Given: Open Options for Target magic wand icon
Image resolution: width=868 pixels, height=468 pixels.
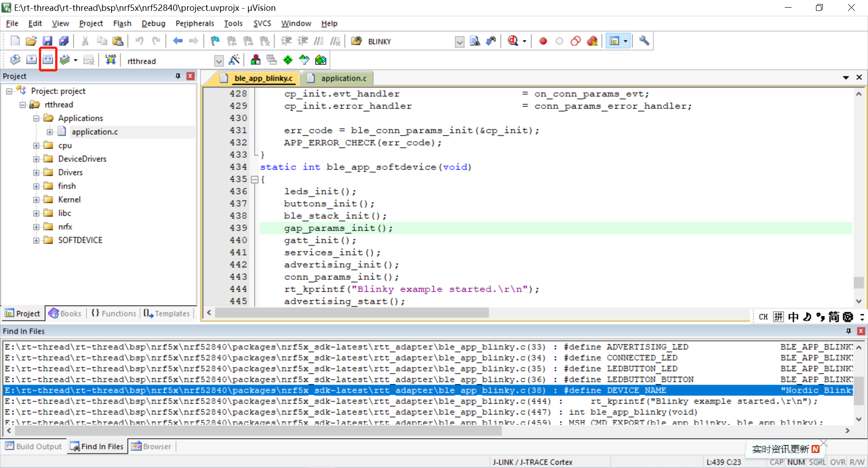Looking at the screenshot, I should pos(234,60).
